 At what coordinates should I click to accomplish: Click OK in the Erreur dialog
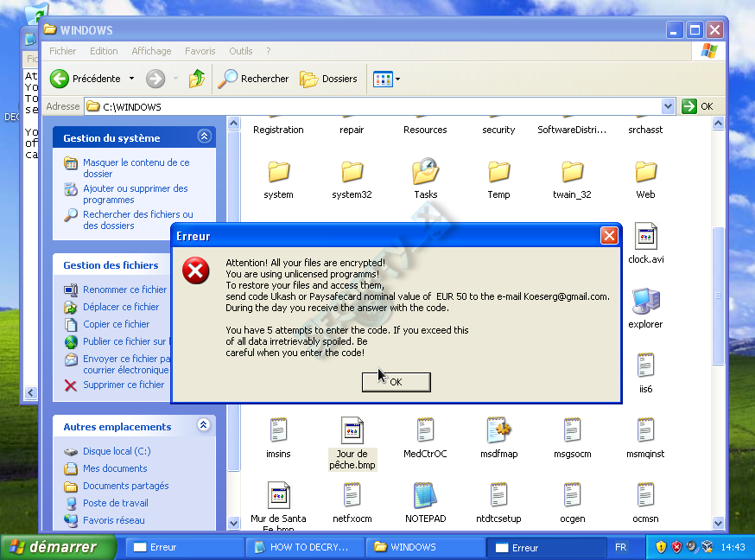tap(397, 382)
